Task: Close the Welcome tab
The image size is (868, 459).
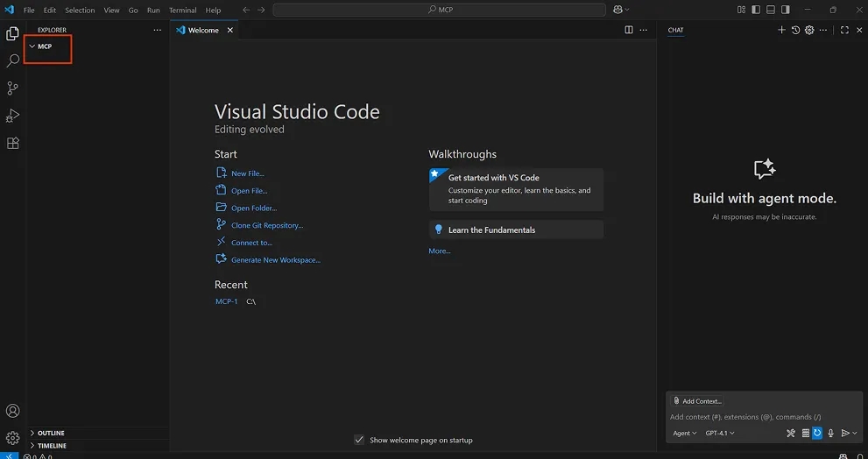Action: pos(230,31)
